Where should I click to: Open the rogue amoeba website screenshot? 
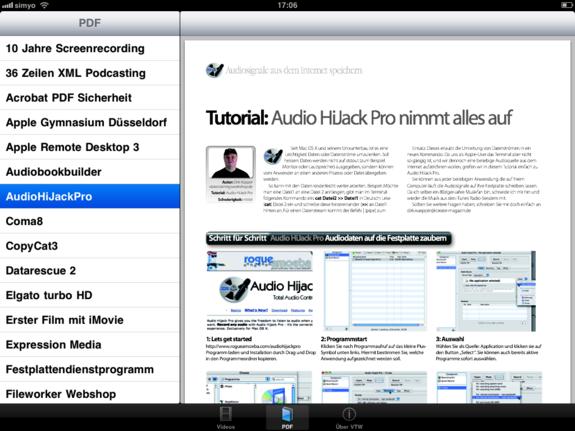point(259,291)
